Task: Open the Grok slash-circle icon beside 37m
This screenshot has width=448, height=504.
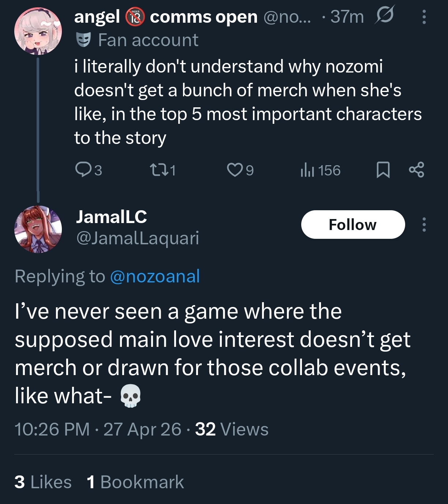Action: tap(384, 15)
